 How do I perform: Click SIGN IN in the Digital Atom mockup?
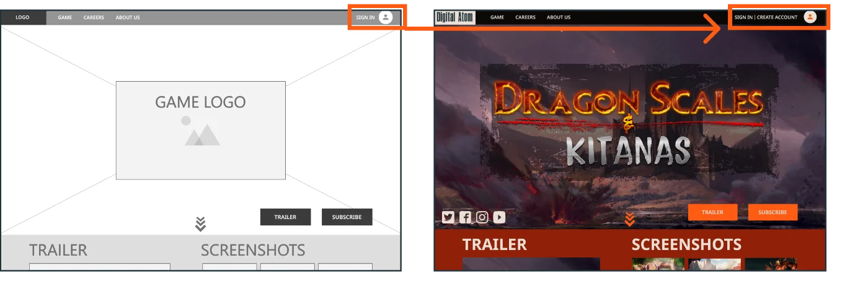(743, 17)
